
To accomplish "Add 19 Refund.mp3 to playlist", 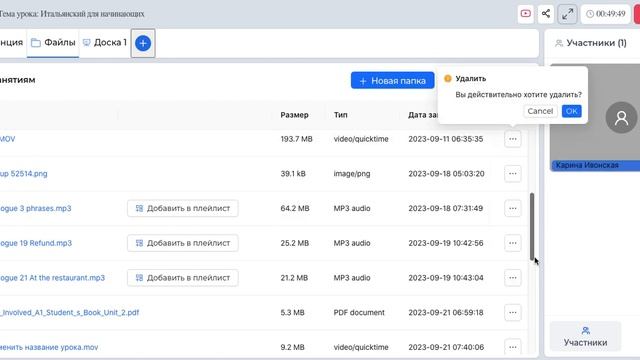I will (182, 243).
